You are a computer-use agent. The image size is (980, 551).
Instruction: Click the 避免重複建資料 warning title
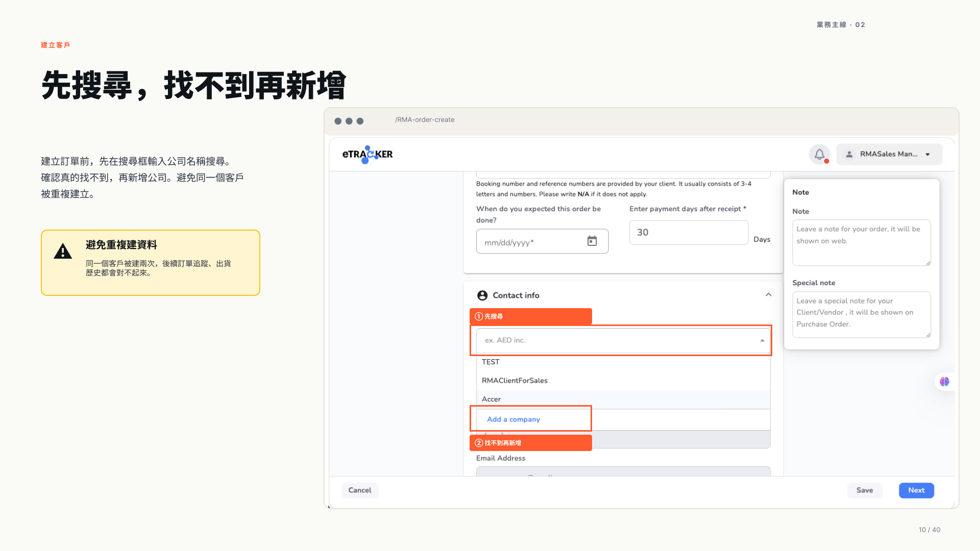121,245
